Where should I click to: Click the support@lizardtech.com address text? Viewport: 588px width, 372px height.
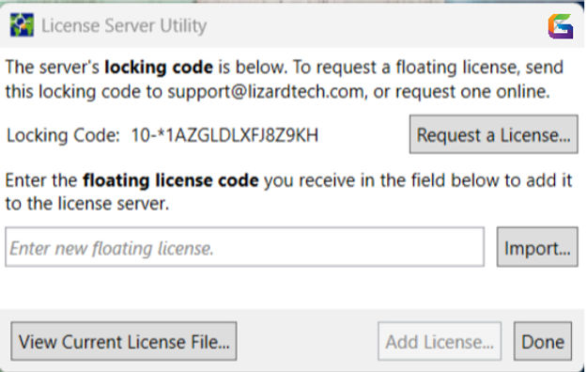pos(266,92)
